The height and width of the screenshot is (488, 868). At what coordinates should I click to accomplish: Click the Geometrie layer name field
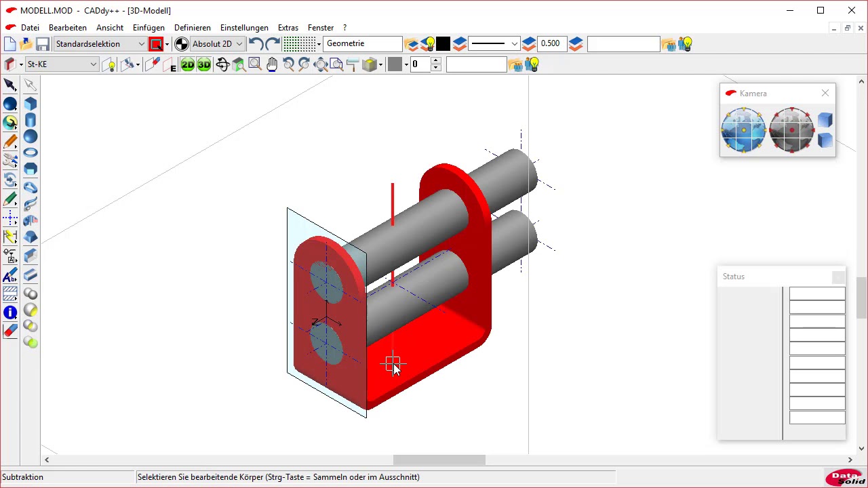(363, 44)
